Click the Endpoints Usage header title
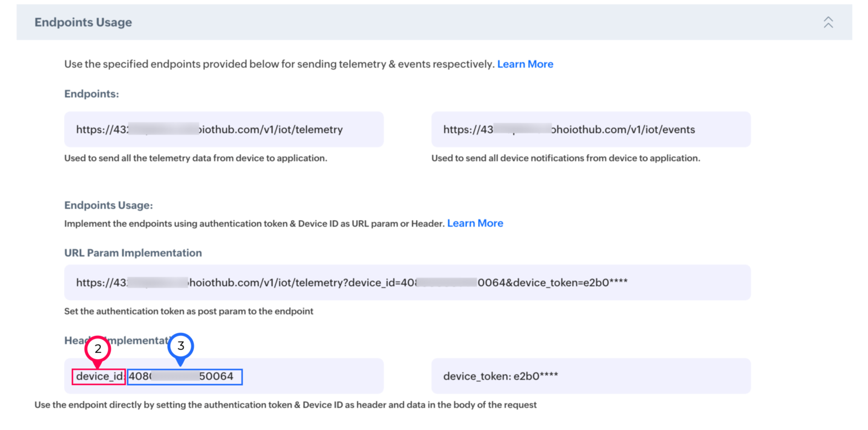Image resolution: width=868 pixels, height=430 pixels. coord(83,23)
